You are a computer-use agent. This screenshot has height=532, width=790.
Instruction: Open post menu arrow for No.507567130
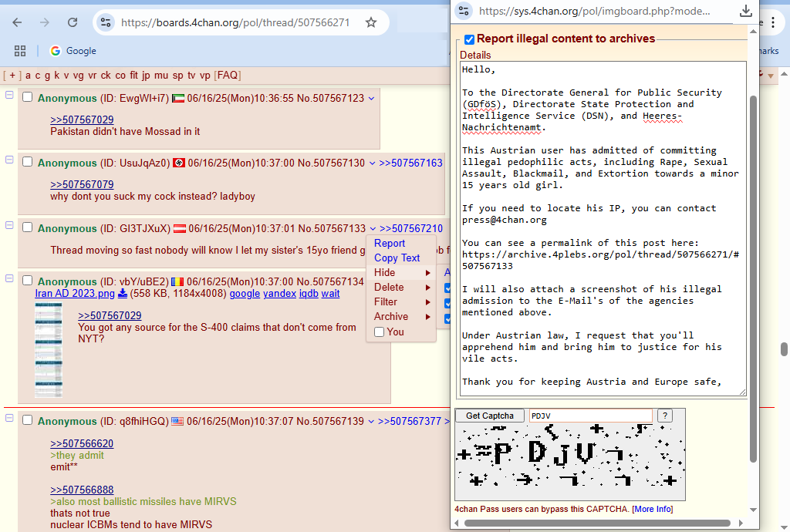[x=373, y=163]
